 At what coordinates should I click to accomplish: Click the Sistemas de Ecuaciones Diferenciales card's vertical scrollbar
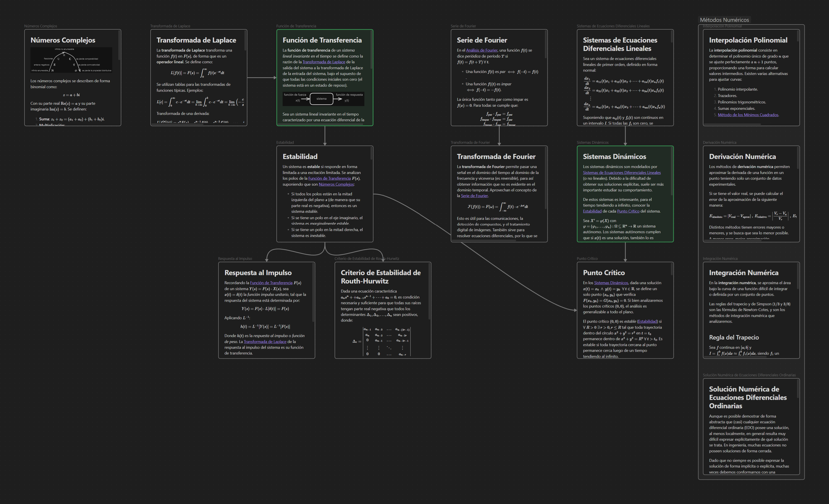(672, 37)
